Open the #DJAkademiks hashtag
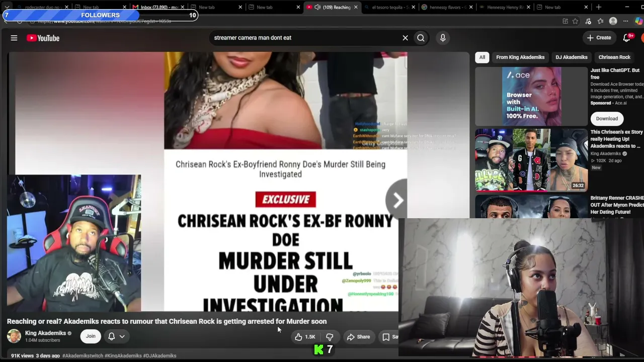 (159, 356)
